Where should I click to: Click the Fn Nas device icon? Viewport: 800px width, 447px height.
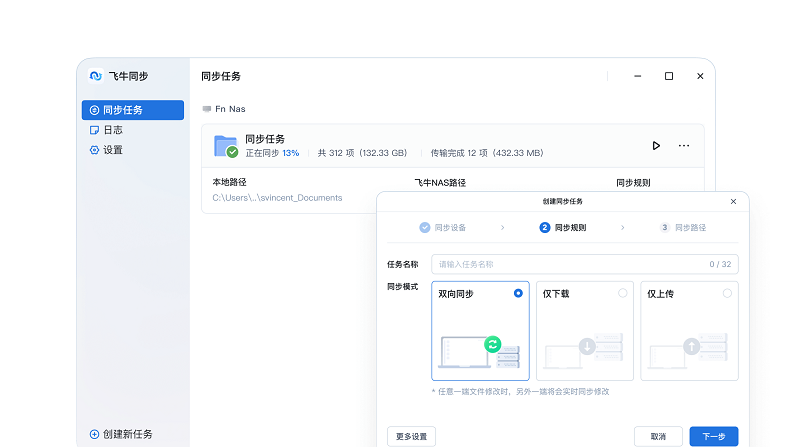pyautogui.click(x=206, y=109)
